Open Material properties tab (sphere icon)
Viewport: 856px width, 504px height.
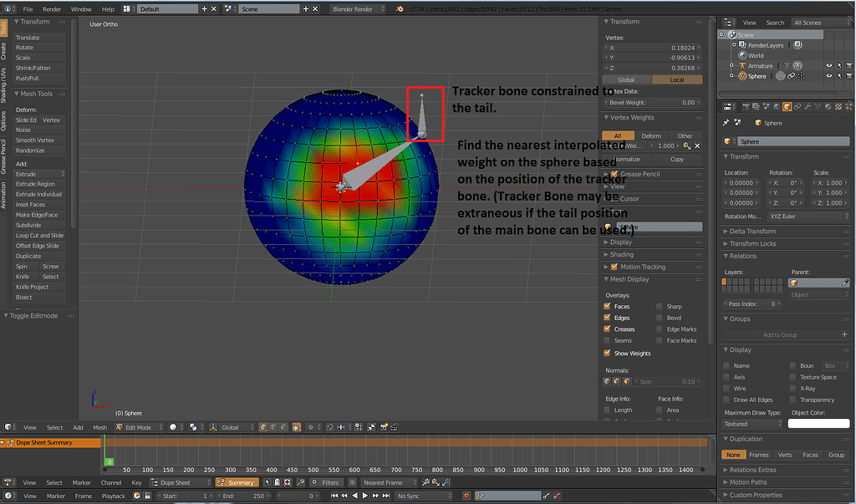coord(828,106)
